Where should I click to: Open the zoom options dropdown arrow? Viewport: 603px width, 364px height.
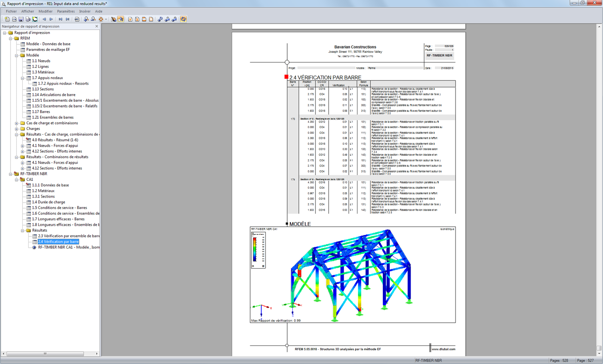[x=106, y=19]
